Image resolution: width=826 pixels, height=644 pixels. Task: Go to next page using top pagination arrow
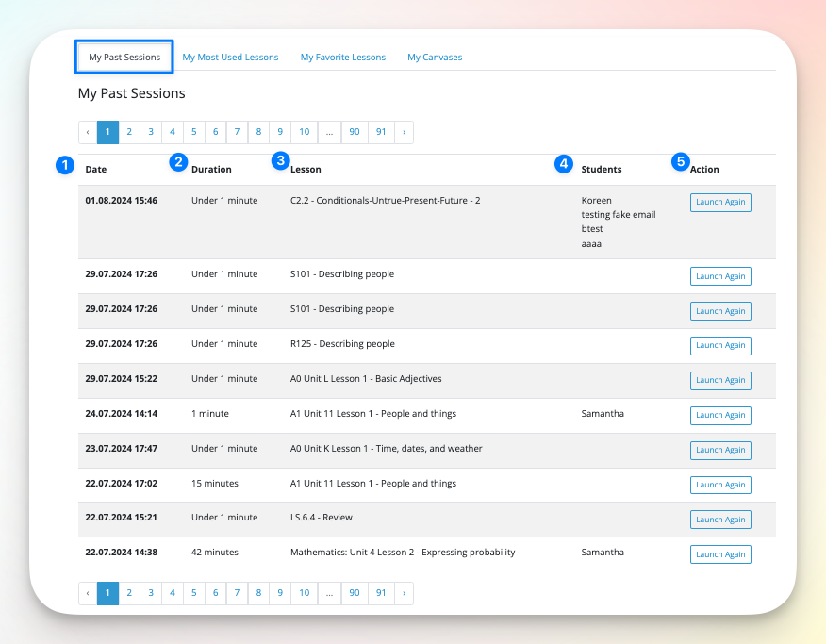coord(404,133)
